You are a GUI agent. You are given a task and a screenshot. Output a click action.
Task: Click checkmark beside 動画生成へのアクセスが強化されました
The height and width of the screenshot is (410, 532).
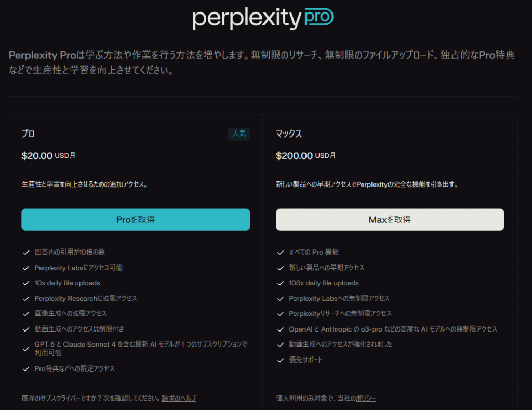pyautogui.click(x=280, y=345)
